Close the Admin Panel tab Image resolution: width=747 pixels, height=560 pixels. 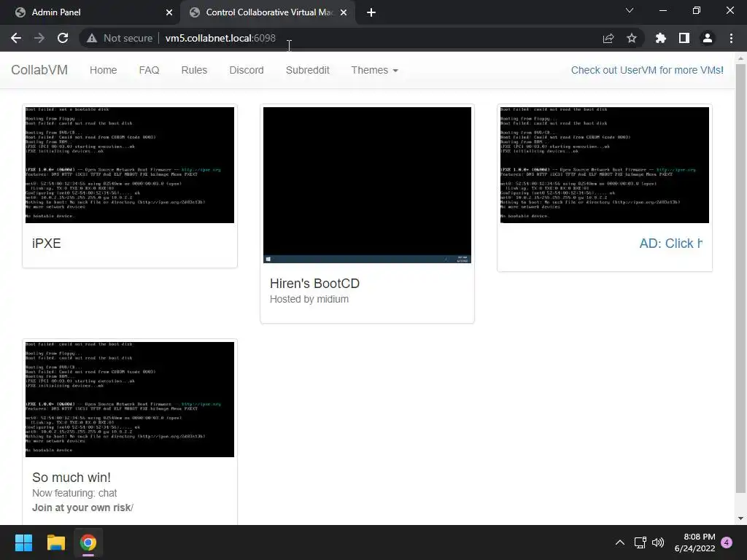[x=169, y=12]
